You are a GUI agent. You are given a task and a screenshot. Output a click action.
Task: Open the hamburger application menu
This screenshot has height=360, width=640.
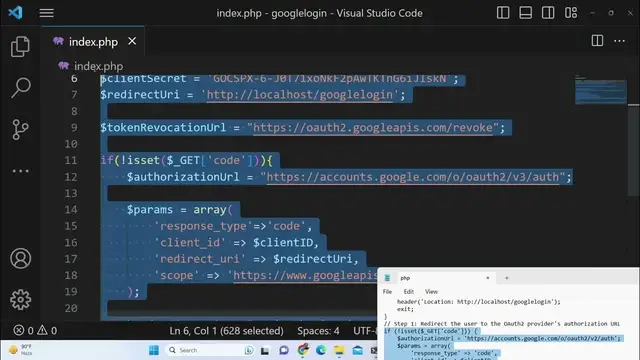47,13
